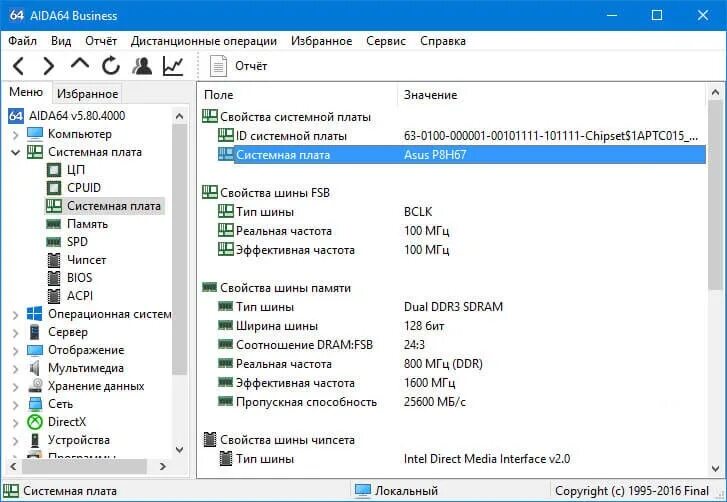Click the details pane scroll up arrow
Screen dimensions: 727x502
715,92
